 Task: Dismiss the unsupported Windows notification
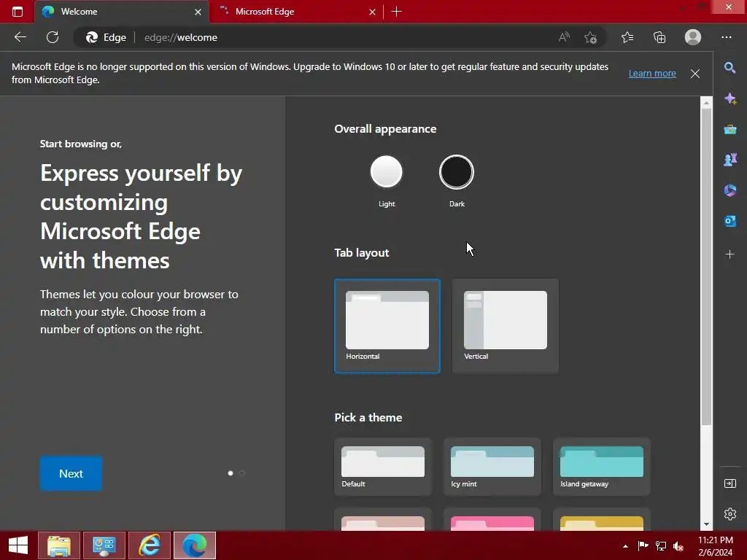[695, 74]
